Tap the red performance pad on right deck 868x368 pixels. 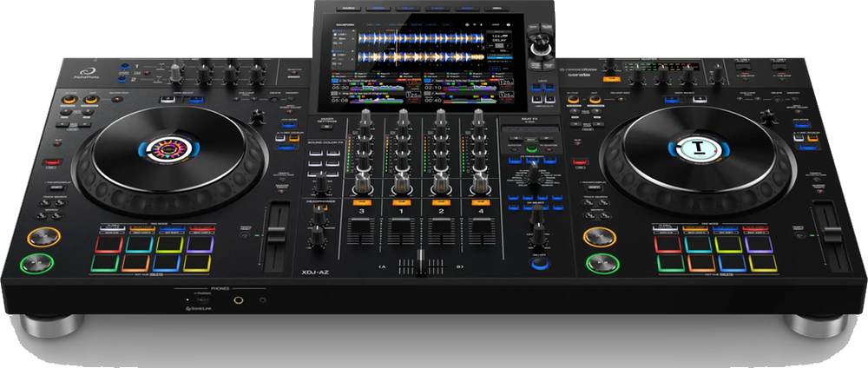[668, 244]
